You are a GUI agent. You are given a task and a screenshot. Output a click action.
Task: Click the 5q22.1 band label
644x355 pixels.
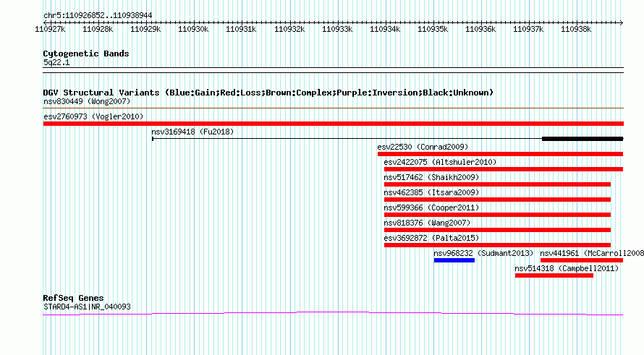pyautogui.click(x=56, y=62)
